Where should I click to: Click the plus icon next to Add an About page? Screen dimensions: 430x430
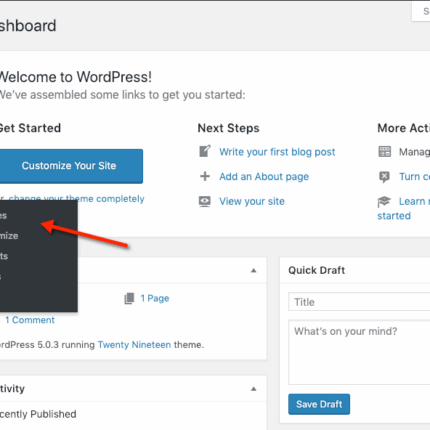(205, 176)
